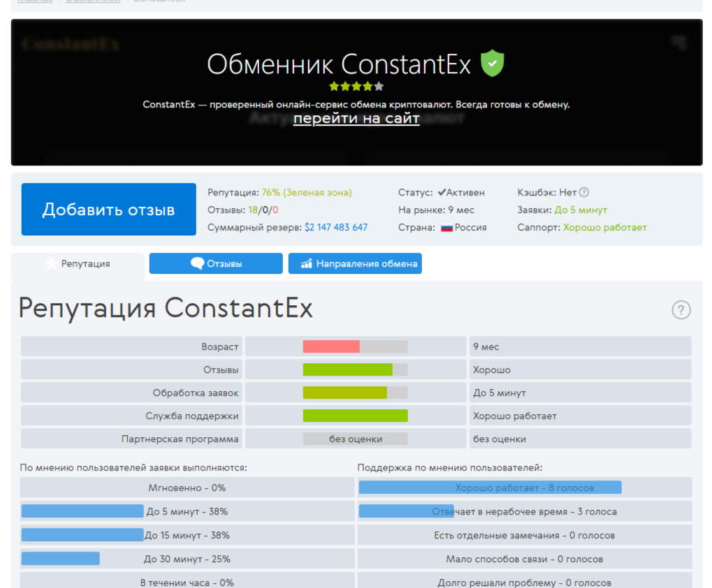Click the cashback info question icon

coord(584,192)
